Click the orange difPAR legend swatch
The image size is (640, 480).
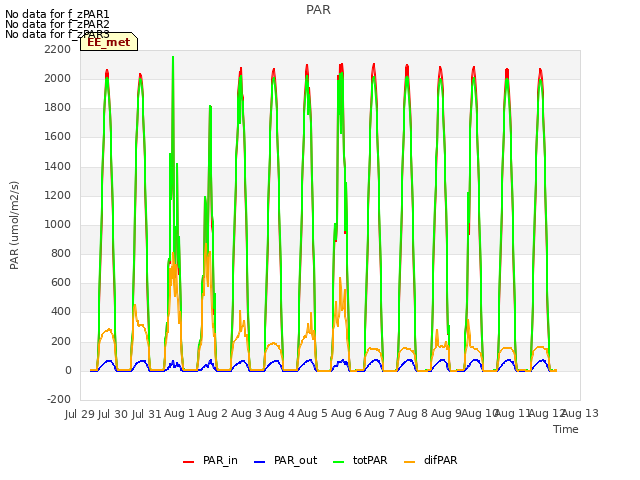[409, 462]
